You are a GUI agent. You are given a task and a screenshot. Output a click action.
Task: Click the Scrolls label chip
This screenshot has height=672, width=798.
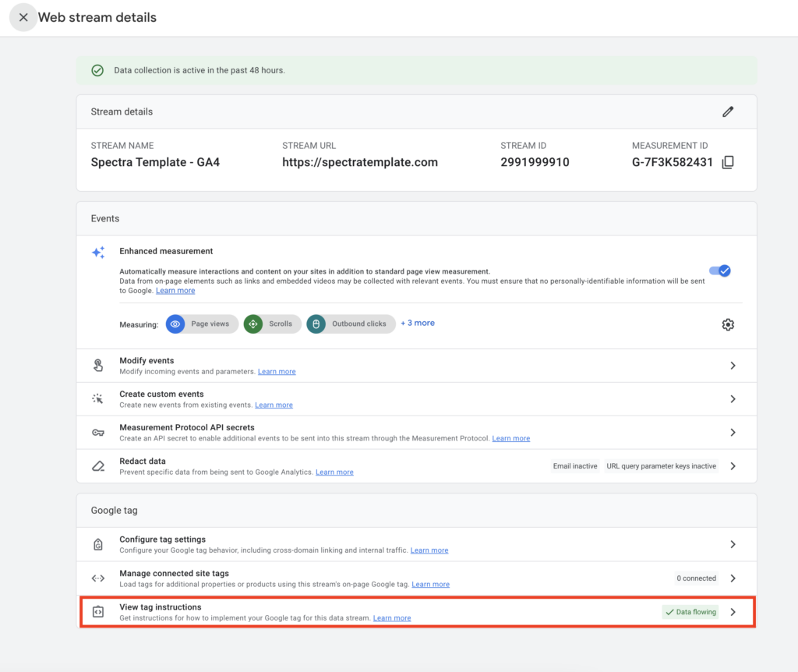(x=281, y=324)
